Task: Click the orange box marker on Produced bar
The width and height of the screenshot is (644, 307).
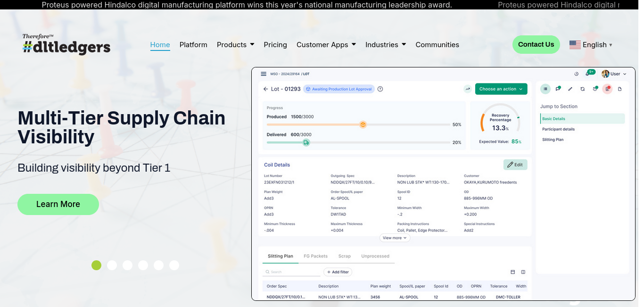Action: [363, 124]
